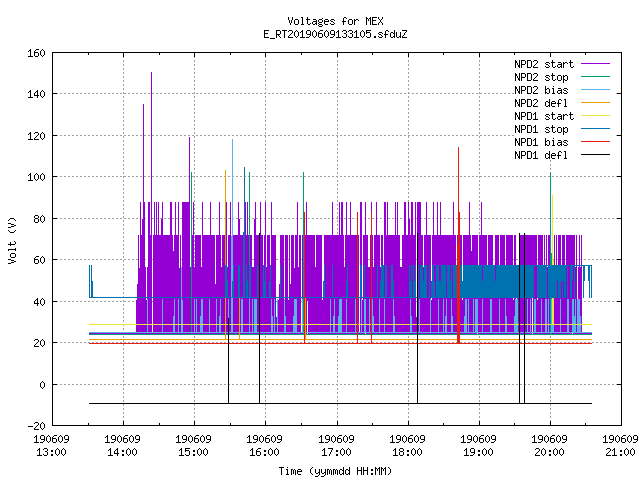Screen dimensions: 640x480
Task: Click the red NPD1 bias legend line
Action: point(595,142)
